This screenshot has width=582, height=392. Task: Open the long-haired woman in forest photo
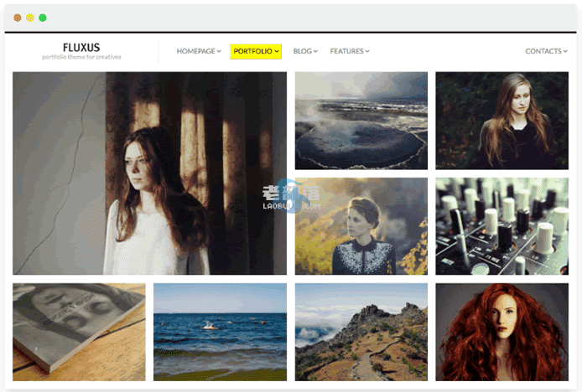click(501, 121)
